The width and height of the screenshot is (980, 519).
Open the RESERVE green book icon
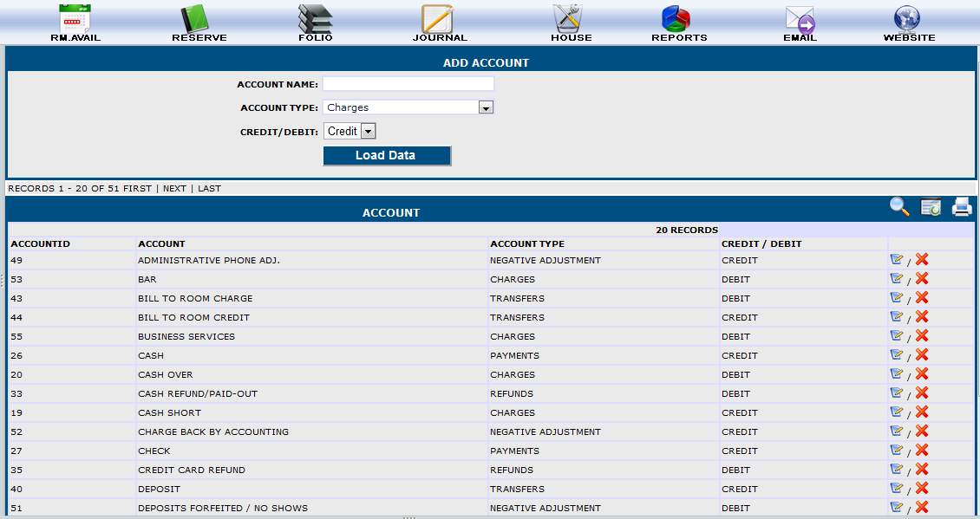tap(194, 18)
